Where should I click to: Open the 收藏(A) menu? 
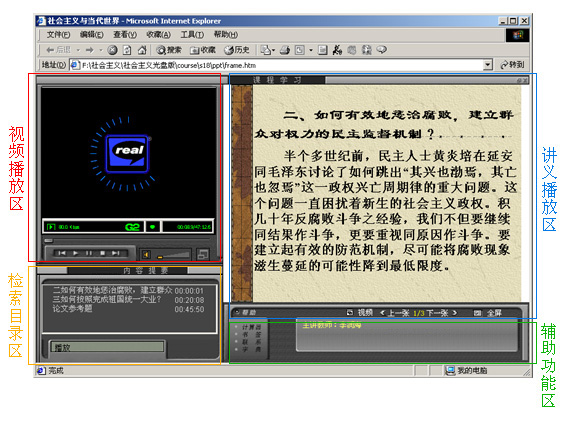pos(158,35)
